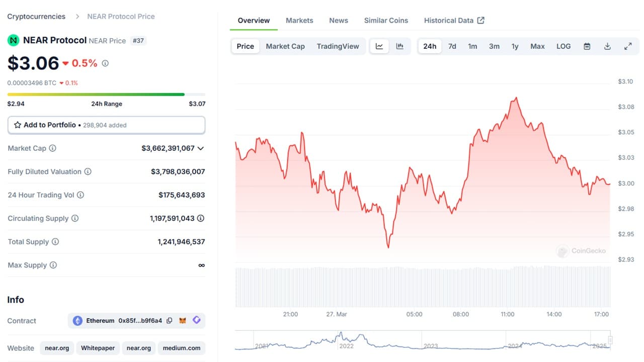
Task: Click the info icon beside the Circulating Supply label
Action: point(75,218)
